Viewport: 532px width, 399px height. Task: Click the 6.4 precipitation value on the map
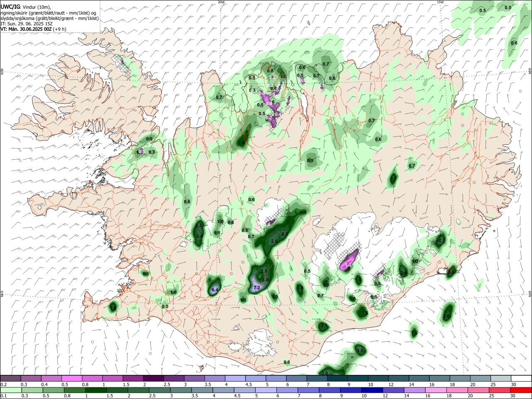pos(215,290)
